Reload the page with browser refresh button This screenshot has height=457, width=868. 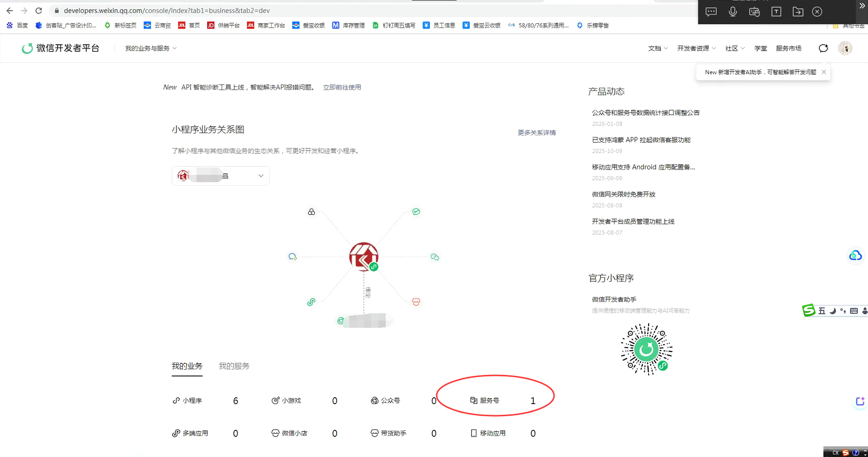tap(39, 11)
